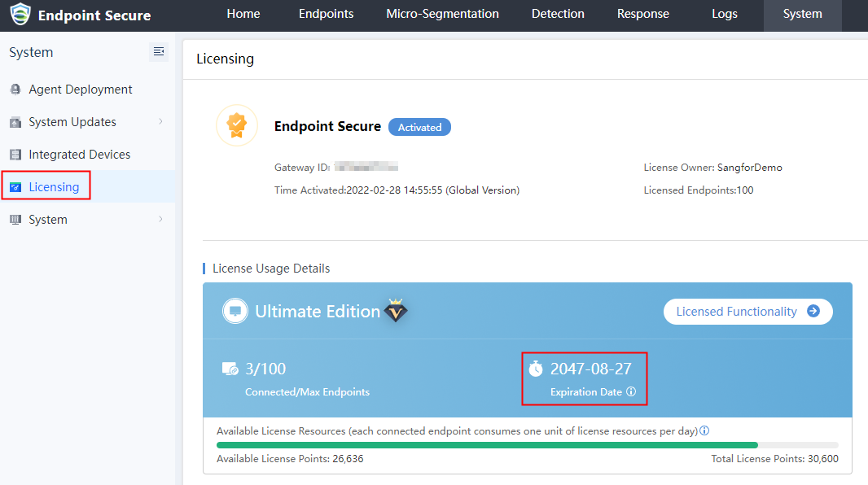Click the Endpoint Secure shield logo
Viewport: 868px width, 485px height.
(20, 15)
